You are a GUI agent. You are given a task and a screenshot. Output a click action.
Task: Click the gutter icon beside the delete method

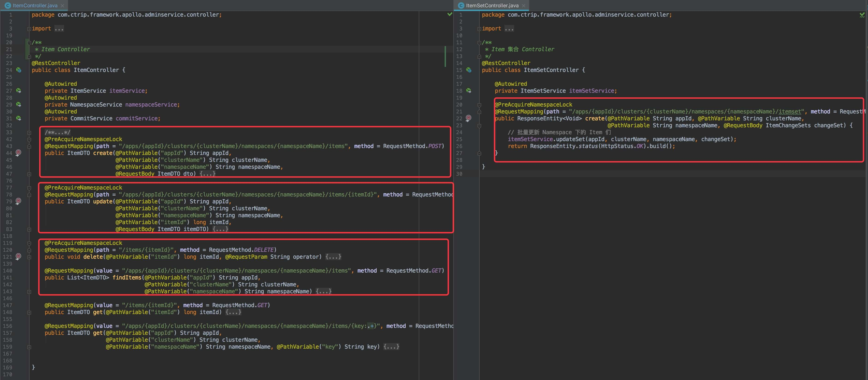coord(19,256)
